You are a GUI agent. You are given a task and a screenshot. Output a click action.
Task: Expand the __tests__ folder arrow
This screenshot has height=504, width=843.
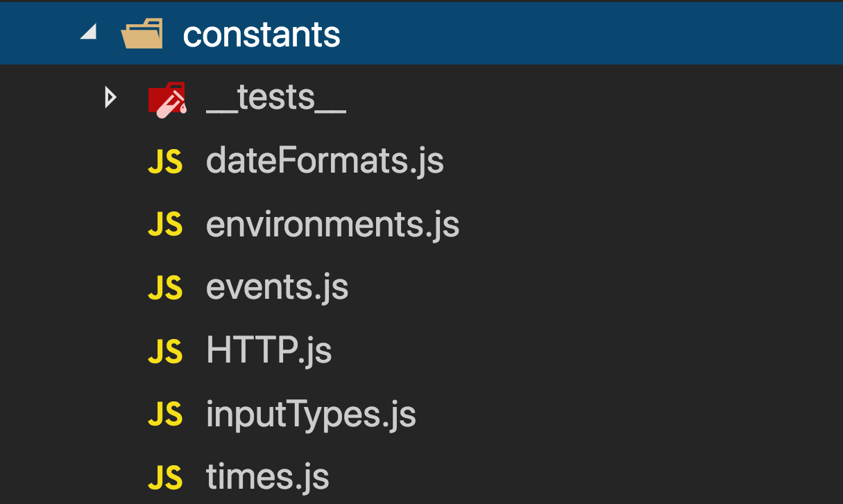109,98
